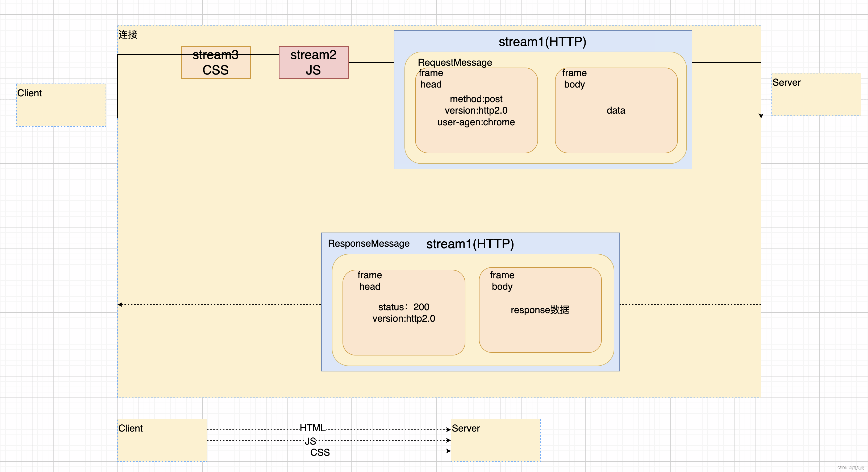Select the bottom Client box
Image resolution: width=868 pixels, height=472 pixels.
162,440
